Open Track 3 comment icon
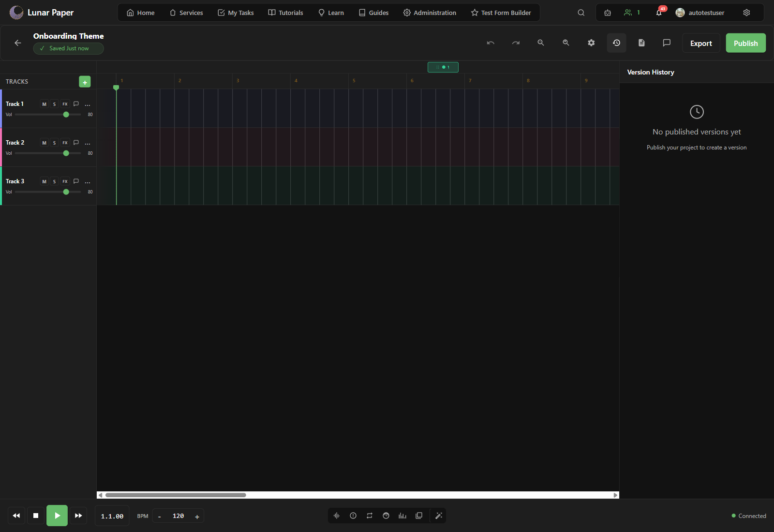774x532 pixels. coord(76,181)
